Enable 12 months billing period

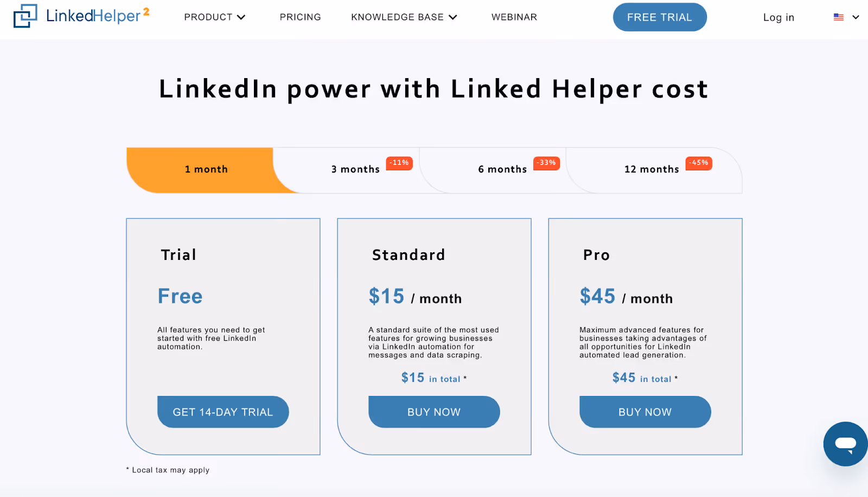tap(651, 169)
